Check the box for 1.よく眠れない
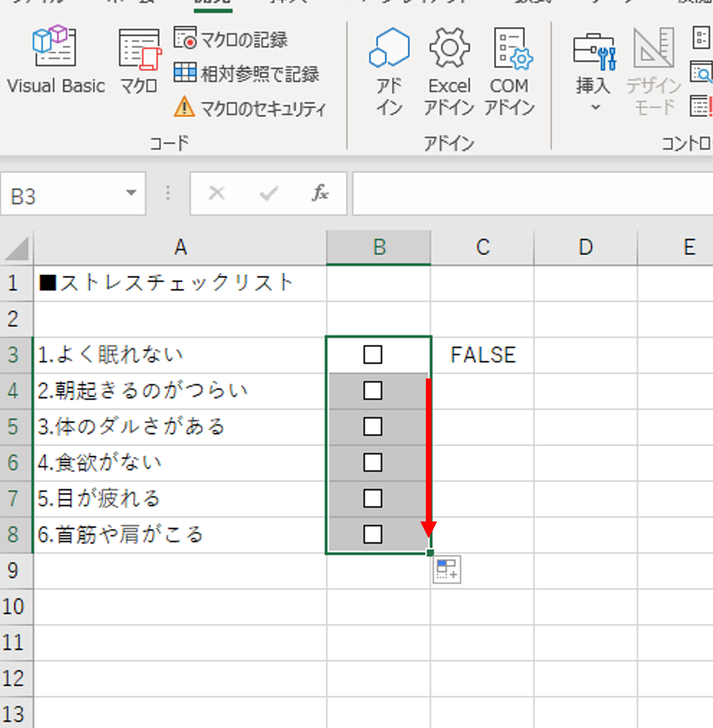The width and height of the screenshot is (713, 728). point(373,355)
